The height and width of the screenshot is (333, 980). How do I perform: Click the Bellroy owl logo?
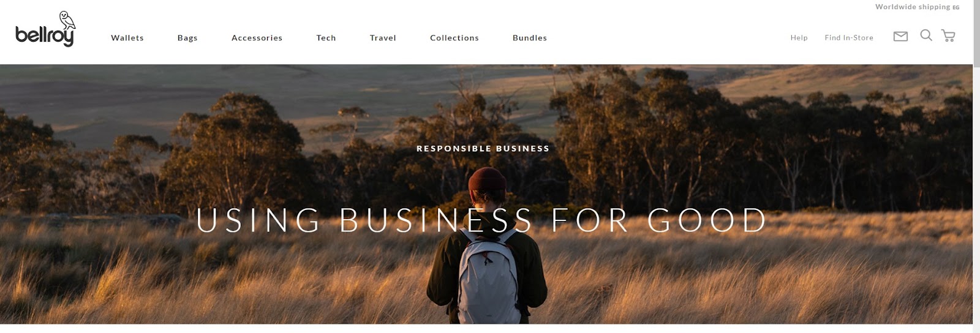[x=45, y=29]
